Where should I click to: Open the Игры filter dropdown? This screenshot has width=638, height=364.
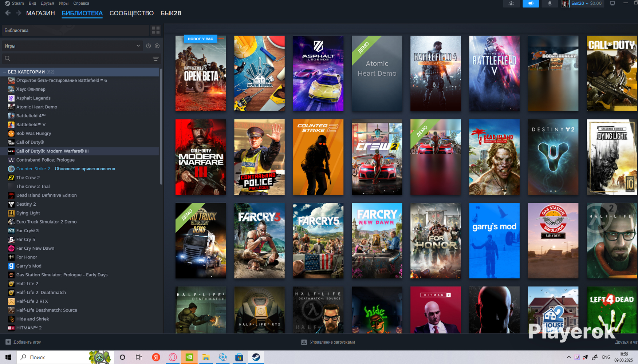72,46
